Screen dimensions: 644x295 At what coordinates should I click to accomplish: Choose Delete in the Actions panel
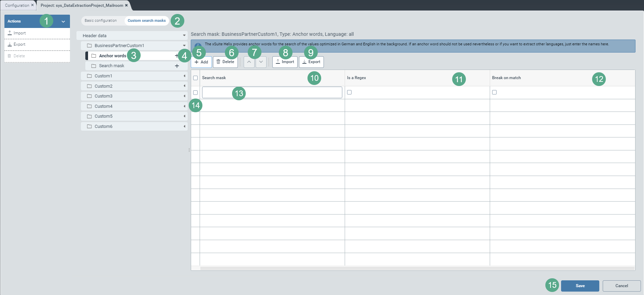click(x=37, y=56)
